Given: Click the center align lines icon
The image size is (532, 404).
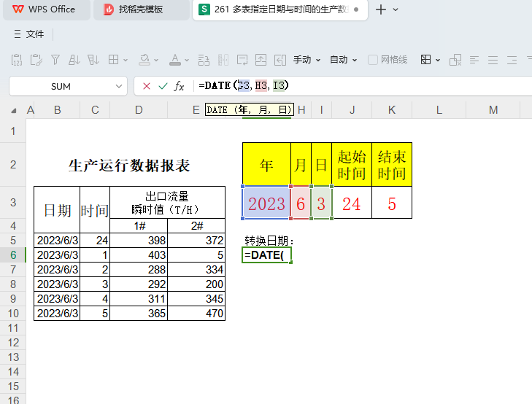Looking at the screenshot, I should point(493,60).
